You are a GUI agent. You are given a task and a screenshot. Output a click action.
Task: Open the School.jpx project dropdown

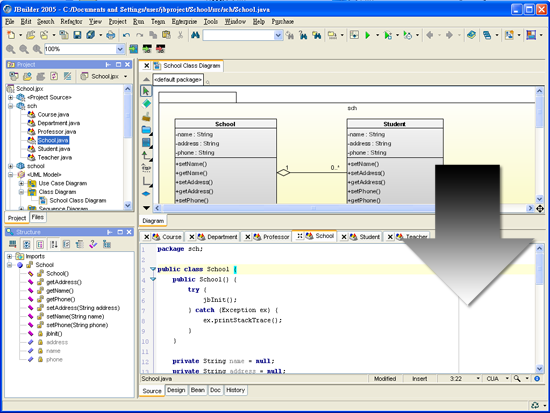tap(126, 76)
